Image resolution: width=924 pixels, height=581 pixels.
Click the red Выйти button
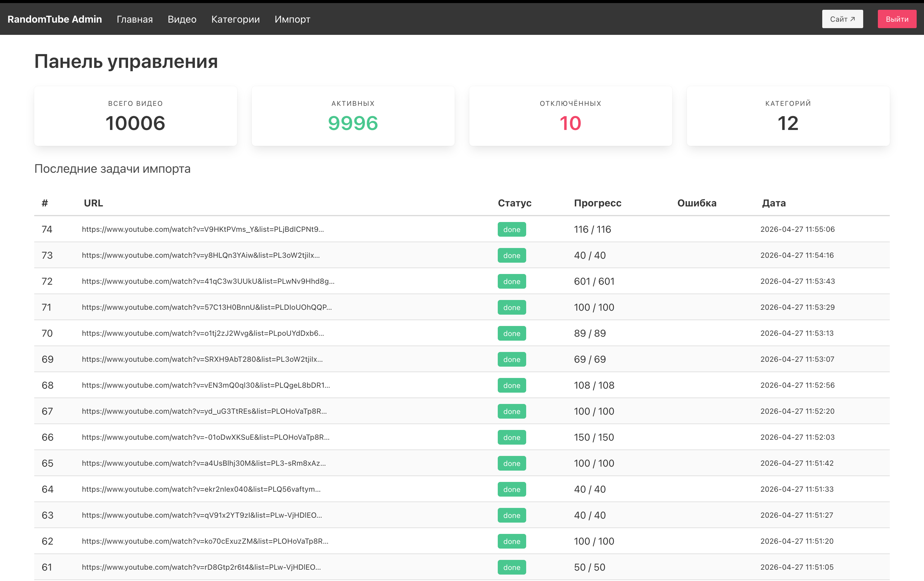coord(897,19)
